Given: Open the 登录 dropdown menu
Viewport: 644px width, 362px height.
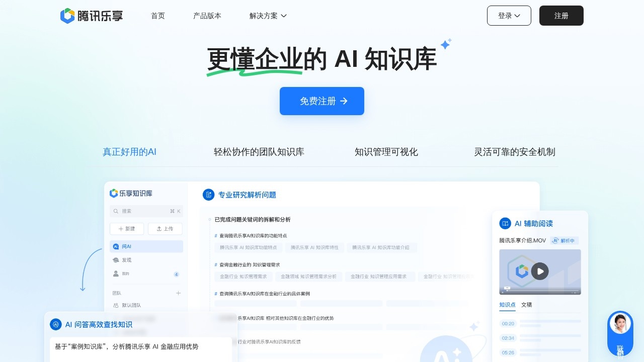Looking at the screenshot, I should [509, 16].
